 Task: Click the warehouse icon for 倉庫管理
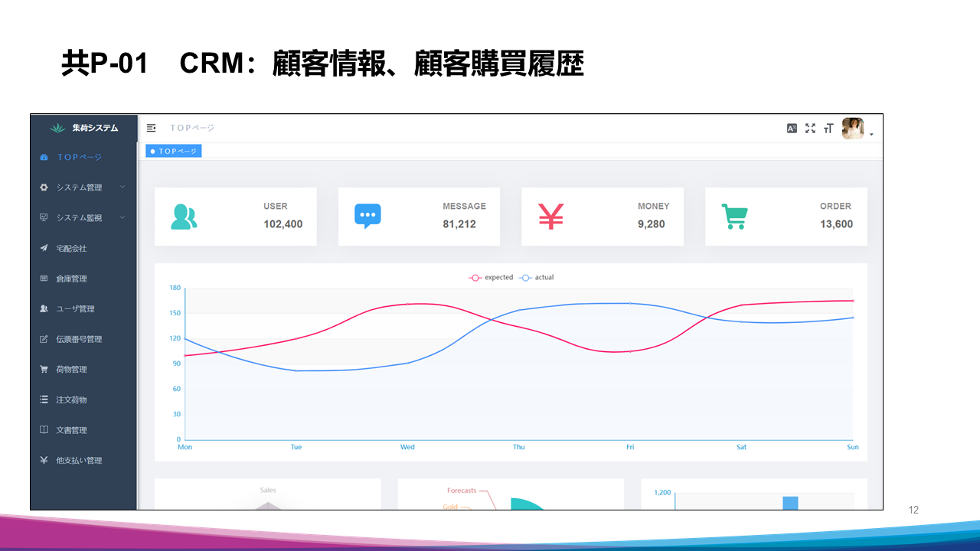44,279
